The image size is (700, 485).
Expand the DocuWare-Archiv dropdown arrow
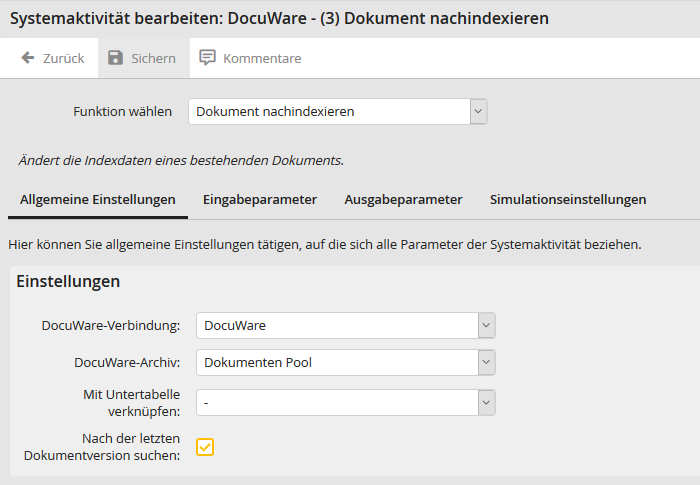tap(486, 362)
